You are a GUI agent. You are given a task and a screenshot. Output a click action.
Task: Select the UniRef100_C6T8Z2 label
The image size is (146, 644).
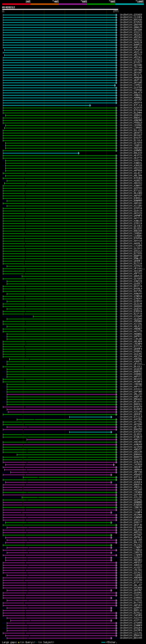[131, 60]
